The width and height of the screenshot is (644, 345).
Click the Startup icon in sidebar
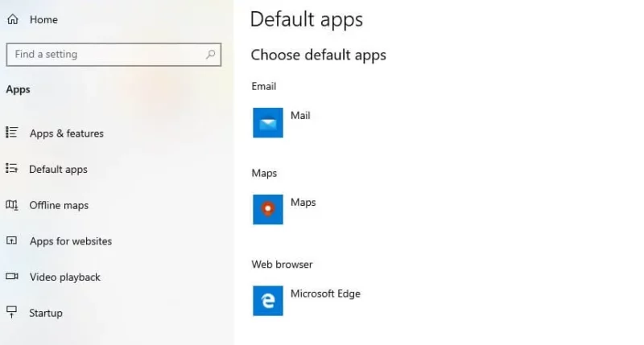pyautogui.click(x=12, y=312)
